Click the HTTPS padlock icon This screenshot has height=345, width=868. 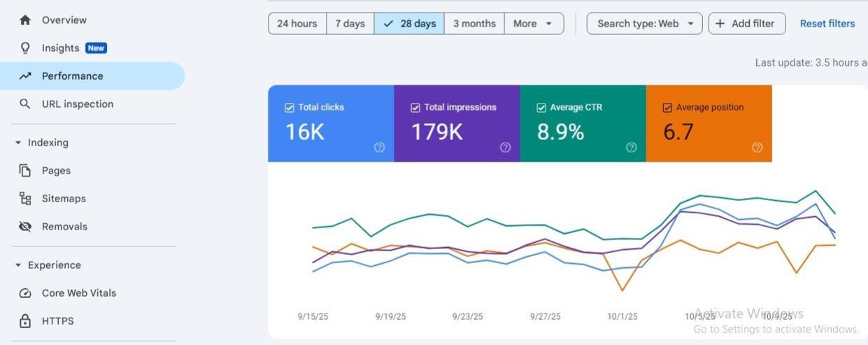[x=25, y=321]
